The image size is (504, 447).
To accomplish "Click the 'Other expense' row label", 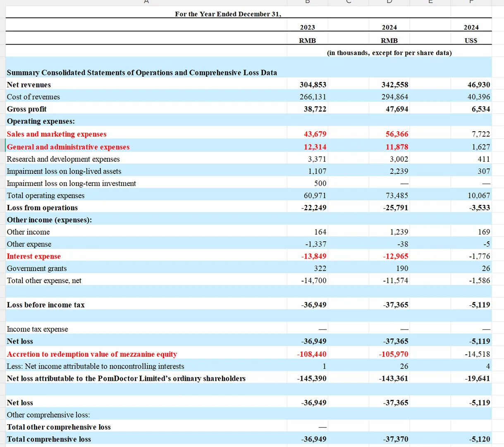I will click(x=29, y=244).
